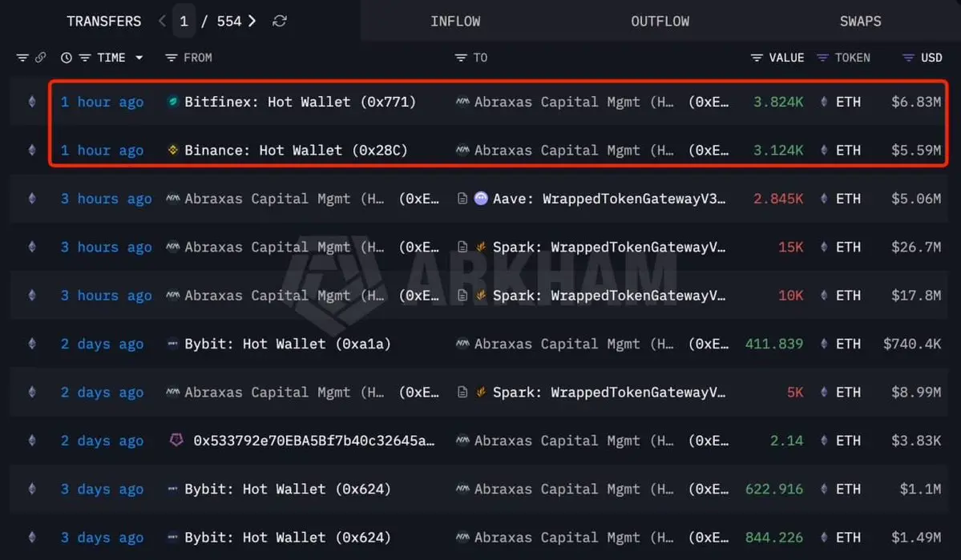Screen dimensions: 961x560
Task: Click Ethereum chain icon in Binance row
Action: click(x=32, y=150)
